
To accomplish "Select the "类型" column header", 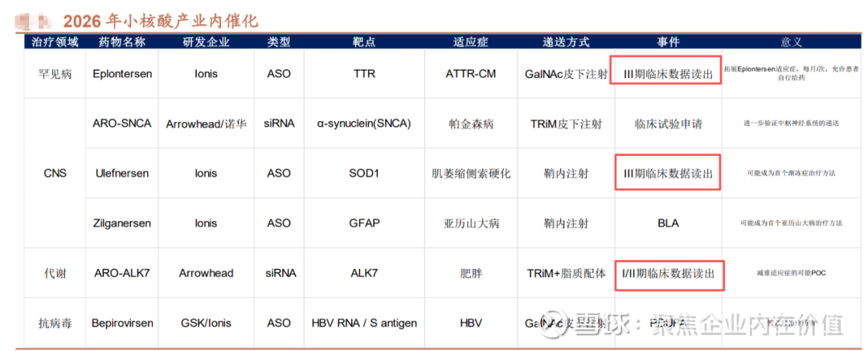I will coord(278,42).
